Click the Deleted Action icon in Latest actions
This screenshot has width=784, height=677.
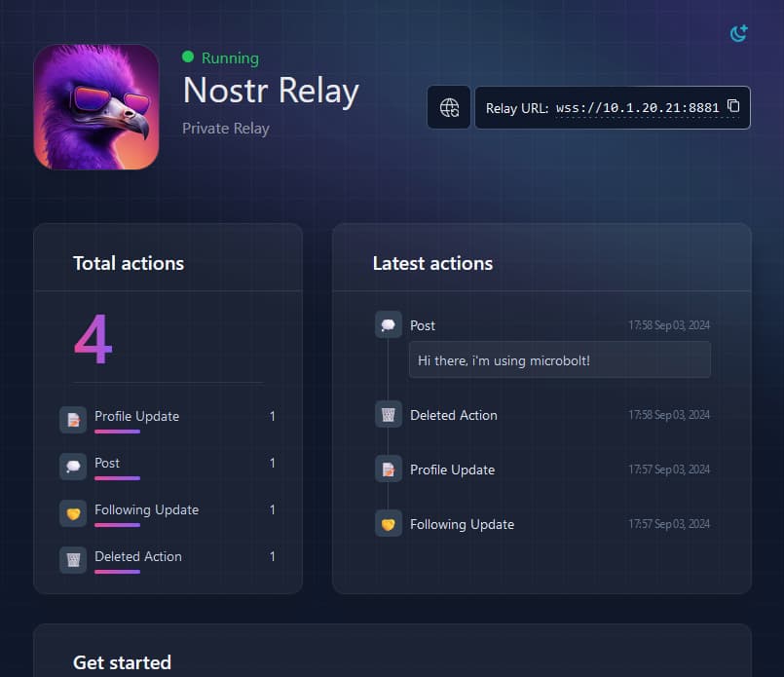coord(389,414)
